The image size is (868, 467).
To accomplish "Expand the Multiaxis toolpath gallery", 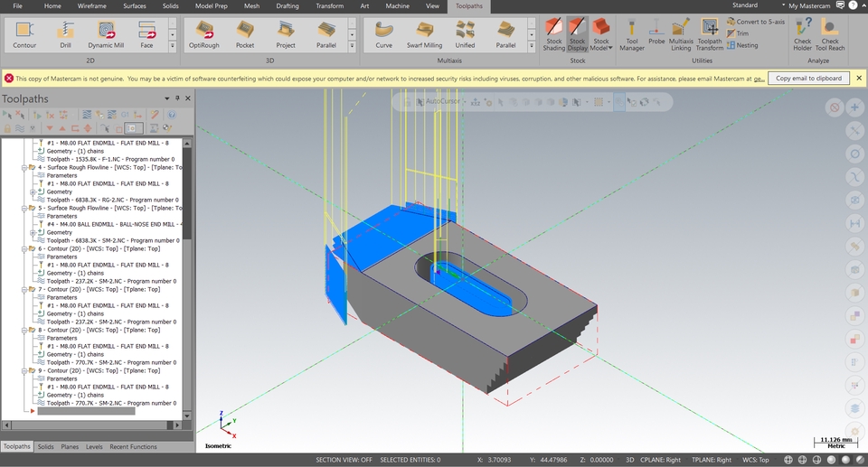I will point(532,46).
